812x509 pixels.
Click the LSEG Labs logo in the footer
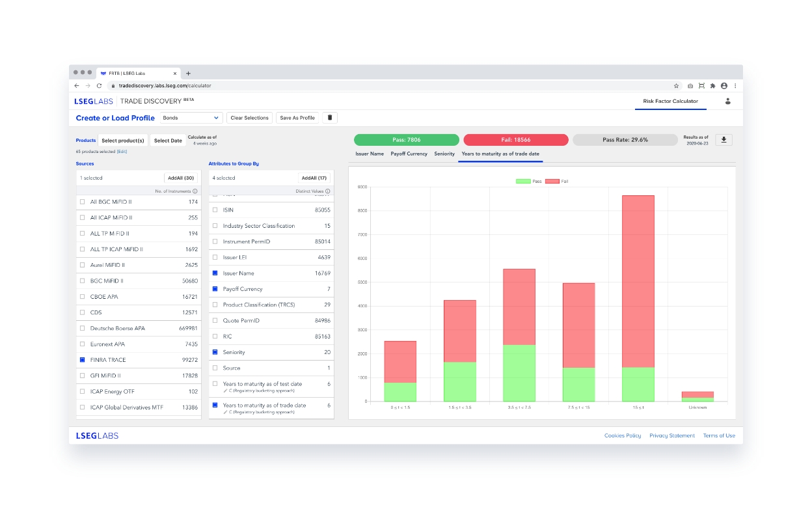[97, 435]
